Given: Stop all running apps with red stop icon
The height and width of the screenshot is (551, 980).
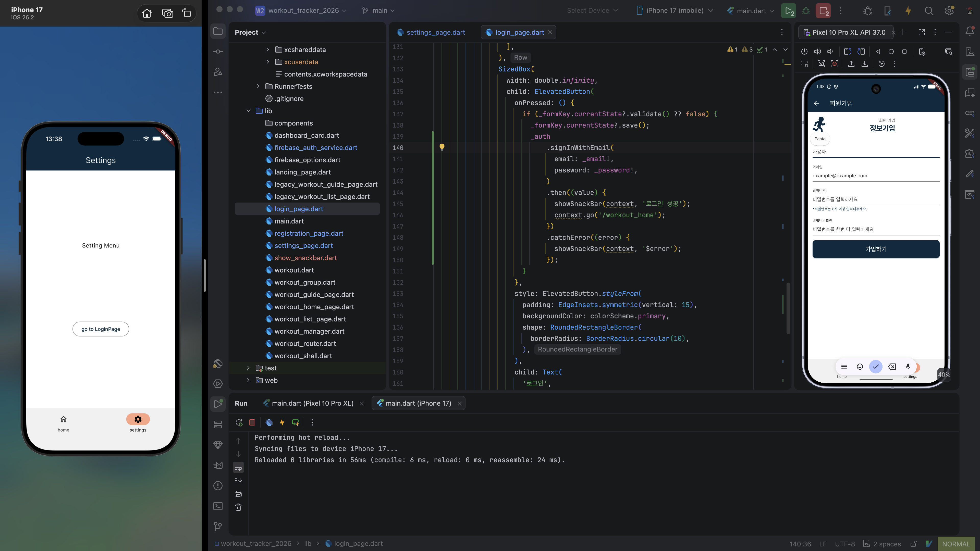Looking at the screenshot, I should pyautogui.click(x=823, y=11).
